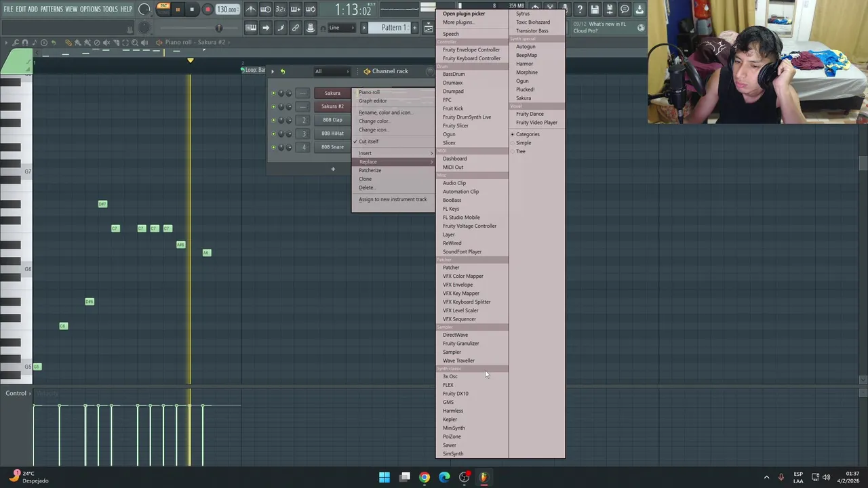
Task: Click the link chain icon in toolbar
Action: point(296,28)
